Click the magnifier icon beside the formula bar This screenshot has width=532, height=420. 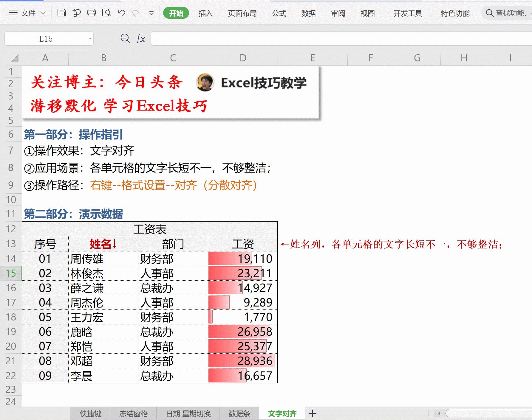125,38
